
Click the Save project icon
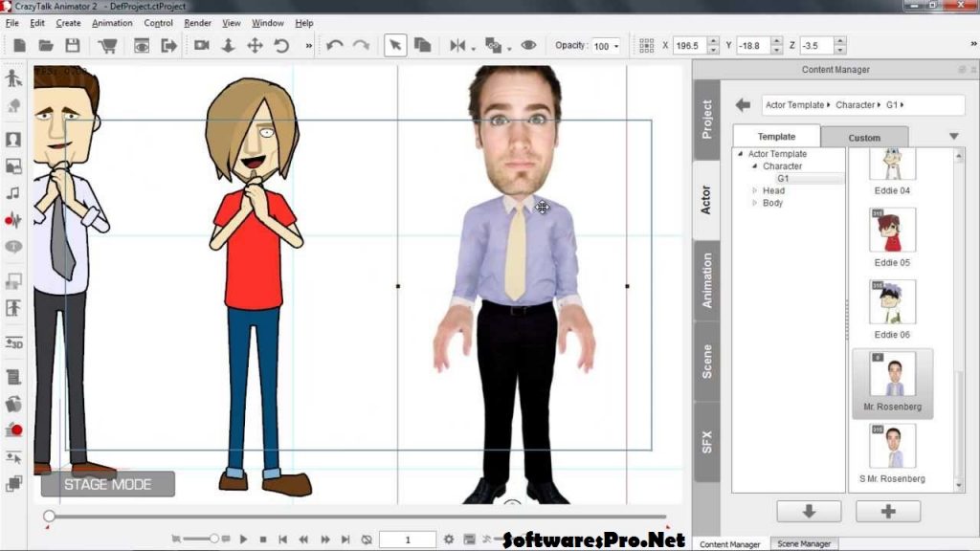(x=72, y=44)
